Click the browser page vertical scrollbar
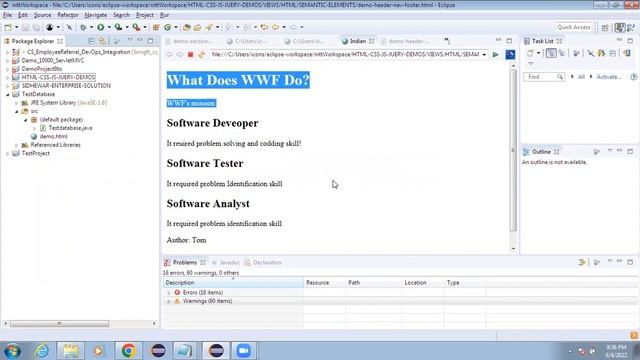The height and width of the screenshot is (360, 640). (x=513, y=151)
